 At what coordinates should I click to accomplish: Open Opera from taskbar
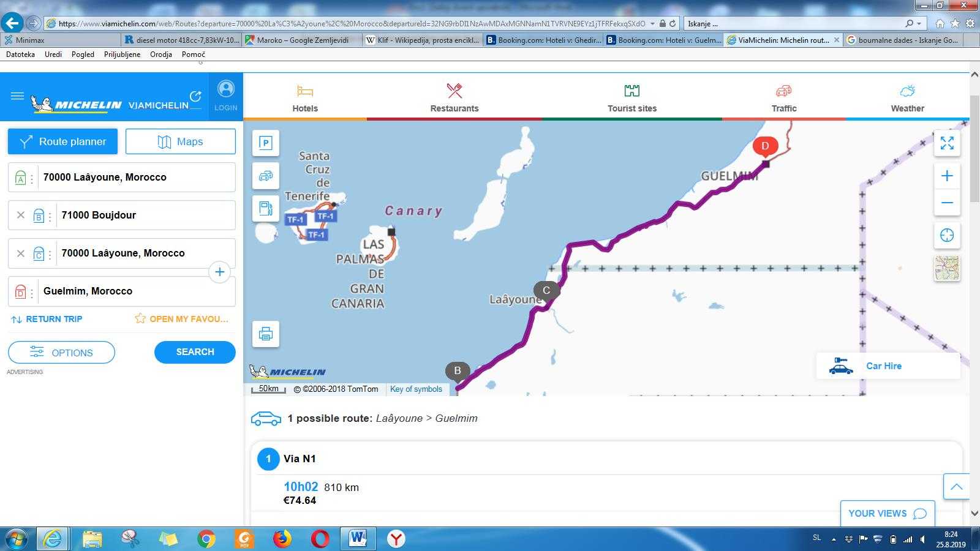(x=320, y=539)
